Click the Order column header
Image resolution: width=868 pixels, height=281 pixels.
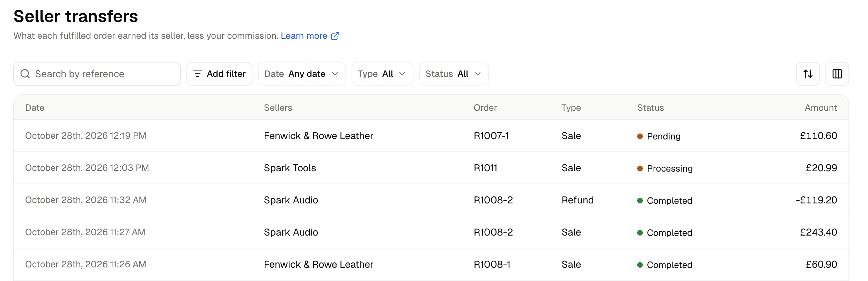tap(485, 108)
